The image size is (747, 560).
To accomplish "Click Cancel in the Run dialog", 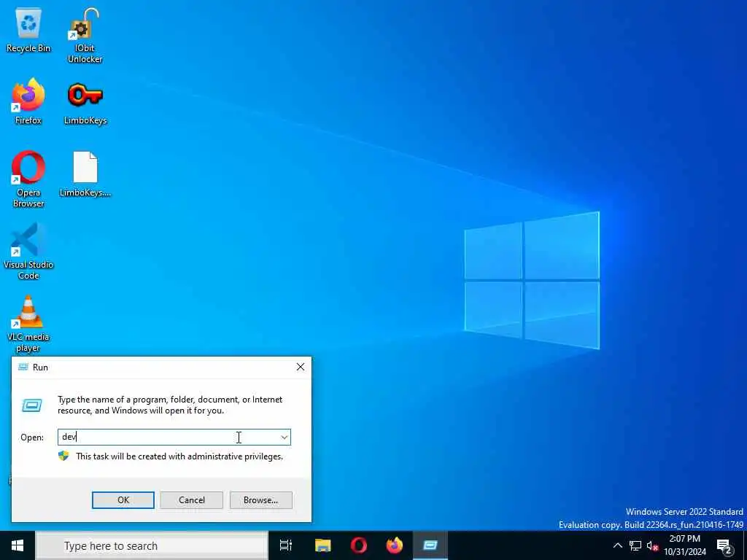I will (192, 500).
